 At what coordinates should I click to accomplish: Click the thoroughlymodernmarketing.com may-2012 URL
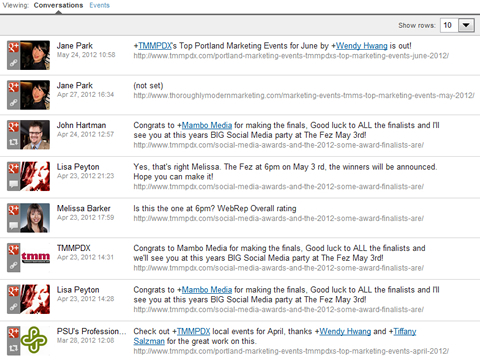(304, 96)
